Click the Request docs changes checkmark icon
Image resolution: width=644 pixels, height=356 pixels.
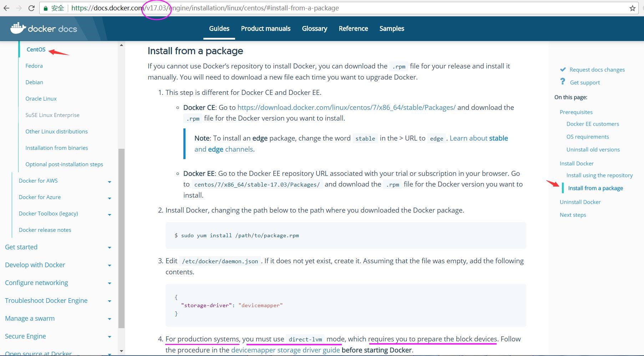click(x=563, y=70)
